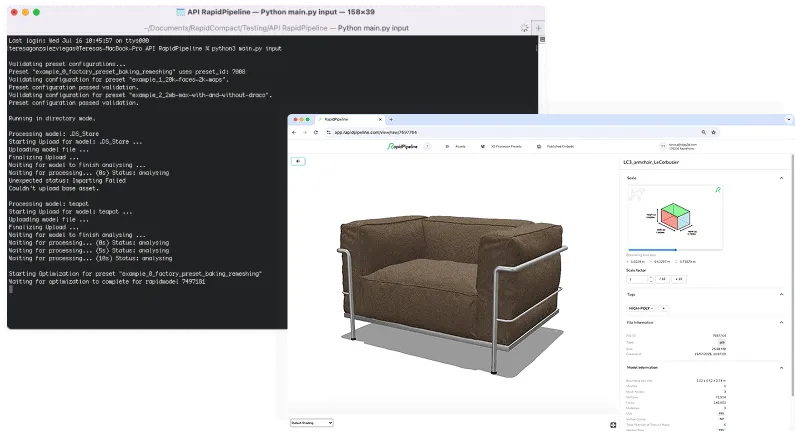Click the browser back arrow
This screenshot has height=432, width=795.
coord(294,132)
